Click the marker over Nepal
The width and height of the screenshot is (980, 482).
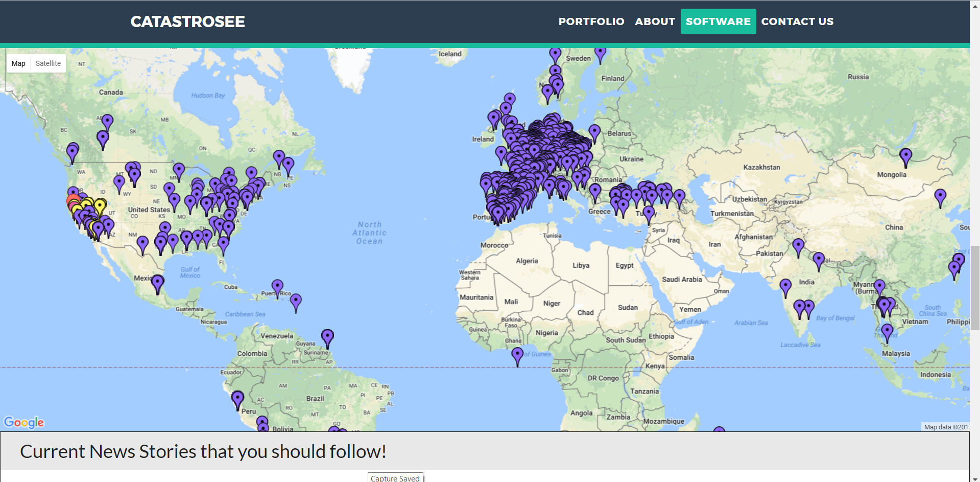819,262
